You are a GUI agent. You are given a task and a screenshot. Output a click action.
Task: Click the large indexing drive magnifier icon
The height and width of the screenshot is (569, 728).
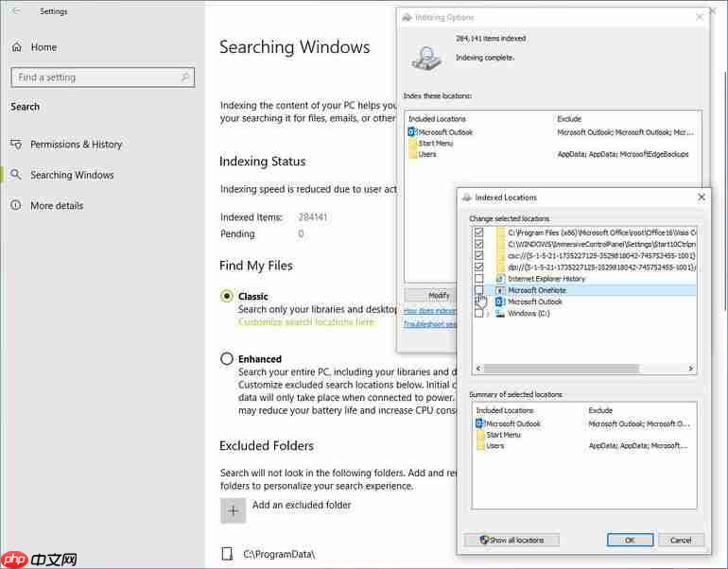pos(426,58)
